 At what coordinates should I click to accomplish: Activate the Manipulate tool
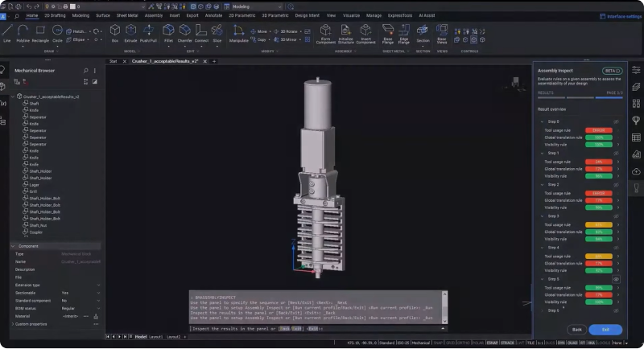pyautogui.click(x=238, y=33)
